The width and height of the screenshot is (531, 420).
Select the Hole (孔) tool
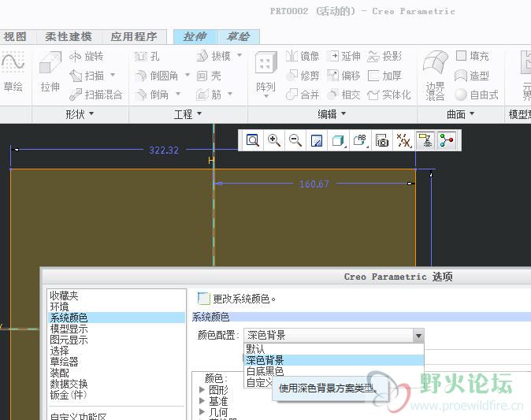tap(147, 56)
